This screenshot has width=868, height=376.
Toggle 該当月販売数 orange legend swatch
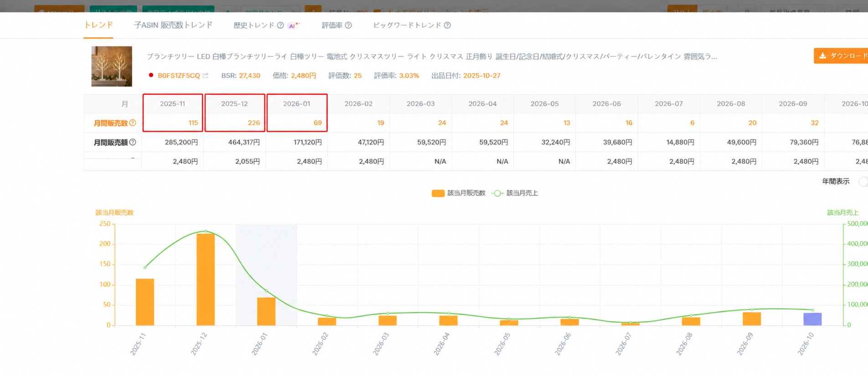tap(438, 193)
